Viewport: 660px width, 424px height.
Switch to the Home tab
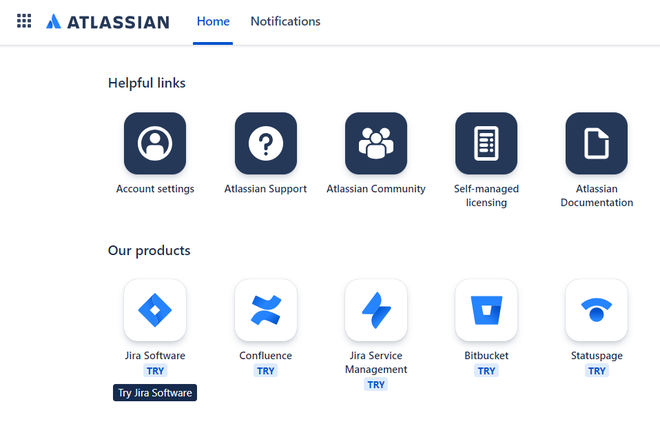coord(213,21)
